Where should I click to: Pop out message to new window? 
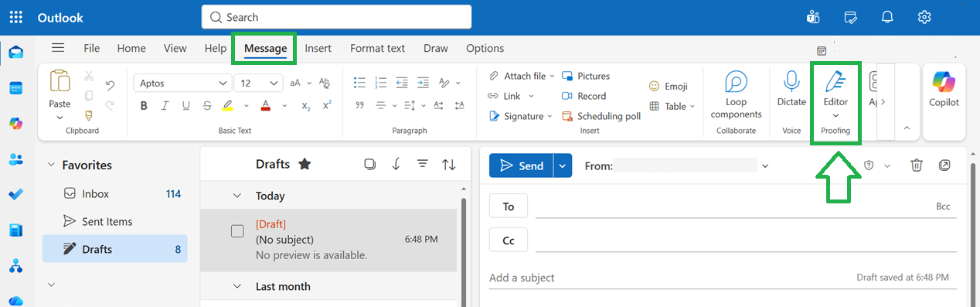[945, 165]
